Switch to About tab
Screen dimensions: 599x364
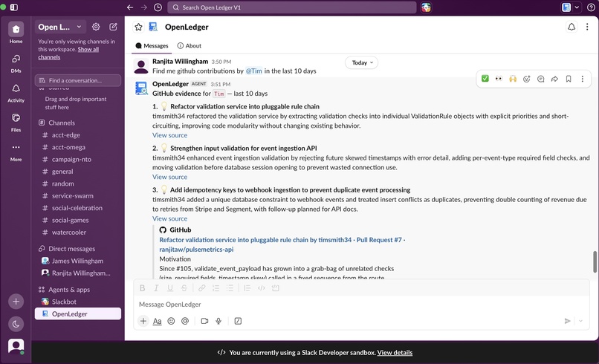190,45
